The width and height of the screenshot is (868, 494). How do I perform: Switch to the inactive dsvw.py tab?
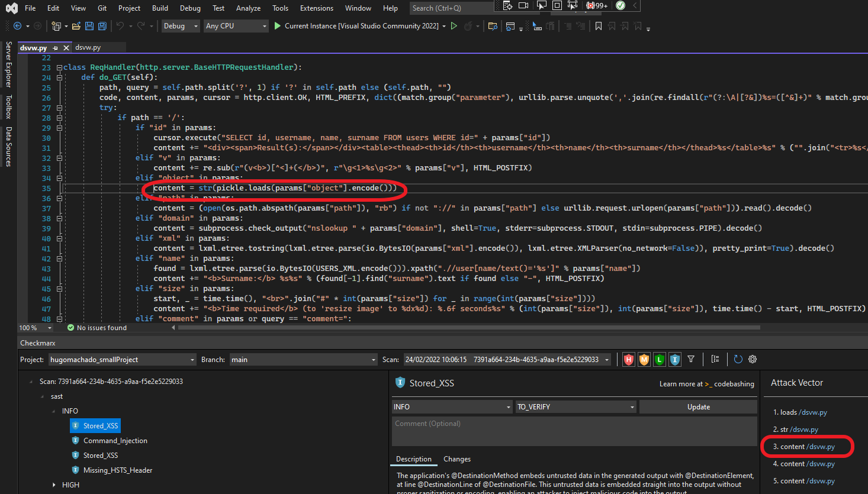pyautogui.click(x=88, y=47)
